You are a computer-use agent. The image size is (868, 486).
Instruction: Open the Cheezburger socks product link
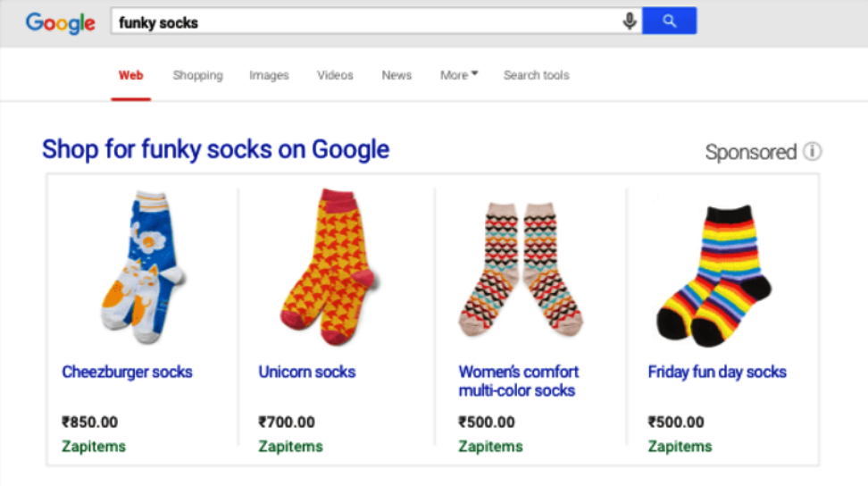127,372
